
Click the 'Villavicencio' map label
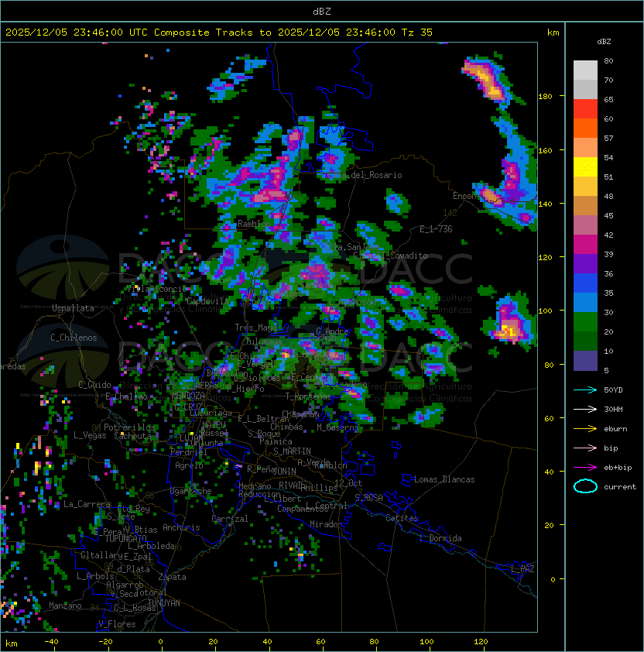coord(156,289)
